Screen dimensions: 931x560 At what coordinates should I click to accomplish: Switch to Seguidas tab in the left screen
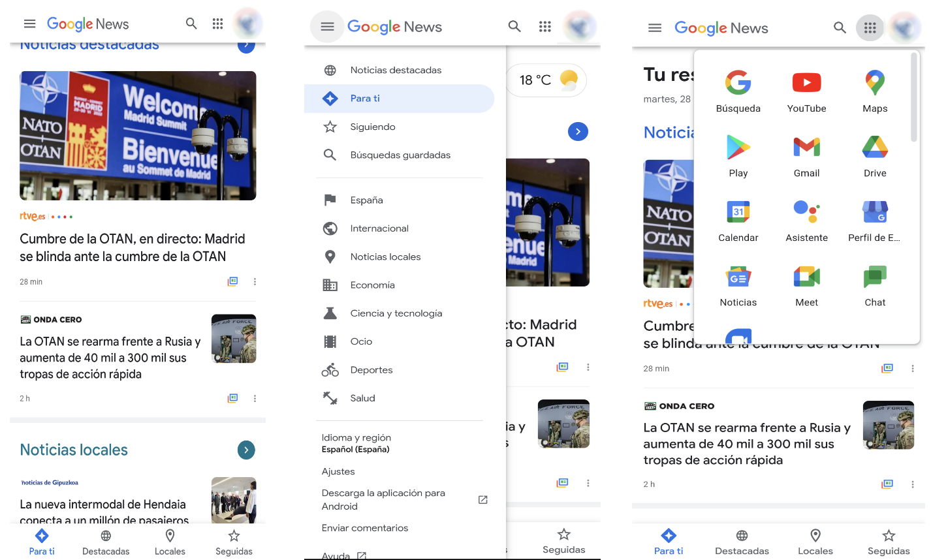pyautogui.click(x=234, y=542)
